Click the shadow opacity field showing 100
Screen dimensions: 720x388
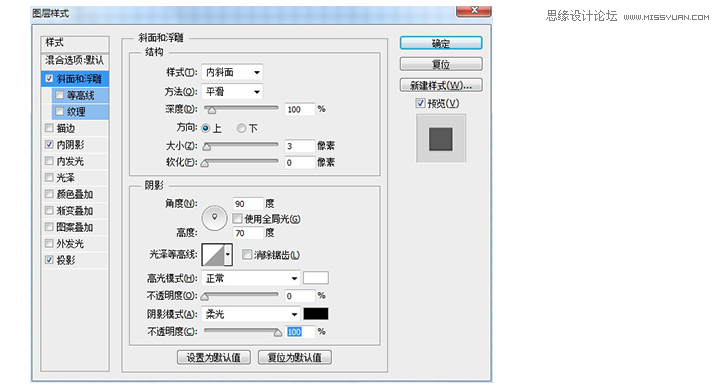click(x=300, y=332)
